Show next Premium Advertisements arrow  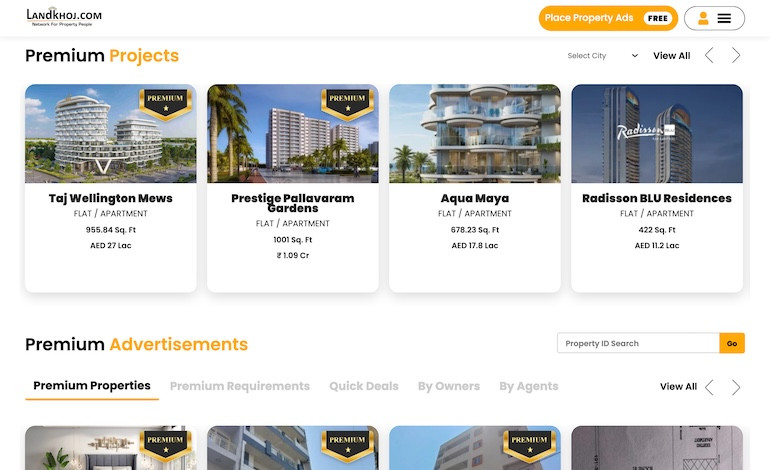[736, 387]
